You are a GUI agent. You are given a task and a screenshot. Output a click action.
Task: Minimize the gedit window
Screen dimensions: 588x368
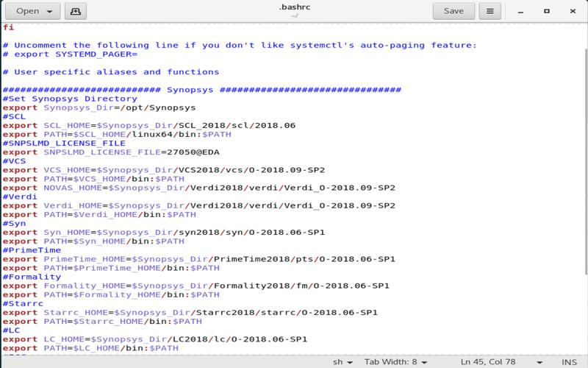click(x=520, y=11)
